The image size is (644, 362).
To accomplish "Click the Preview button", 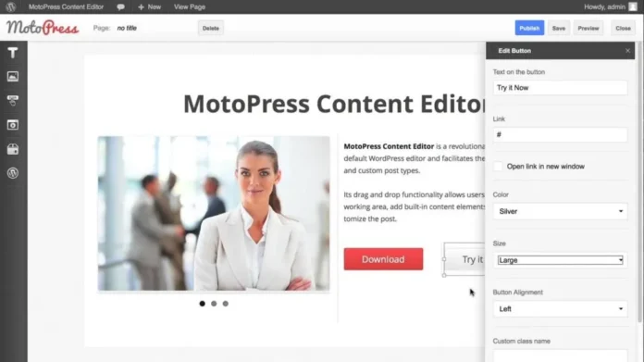I will 588,28.
